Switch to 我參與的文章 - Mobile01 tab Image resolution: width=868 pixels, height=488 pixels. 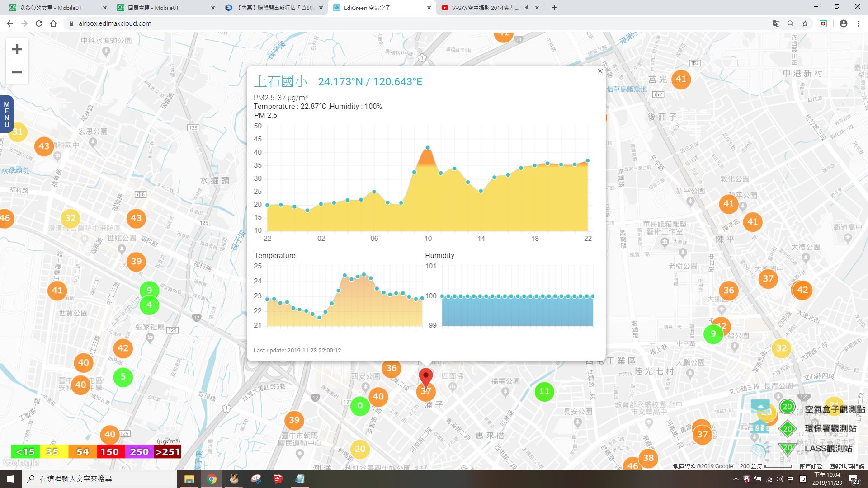(x=57, y=8)
